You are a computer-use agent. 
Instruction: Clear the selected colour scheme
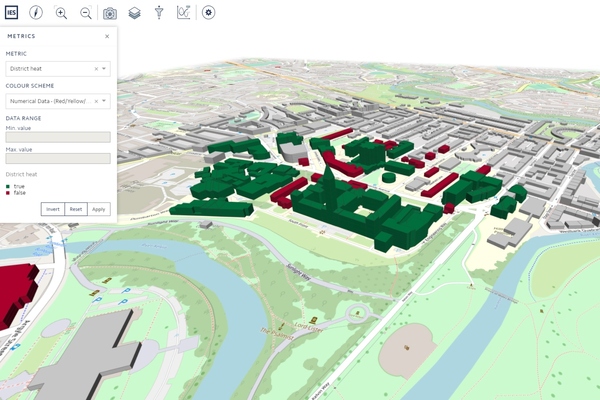coord(96,101)
